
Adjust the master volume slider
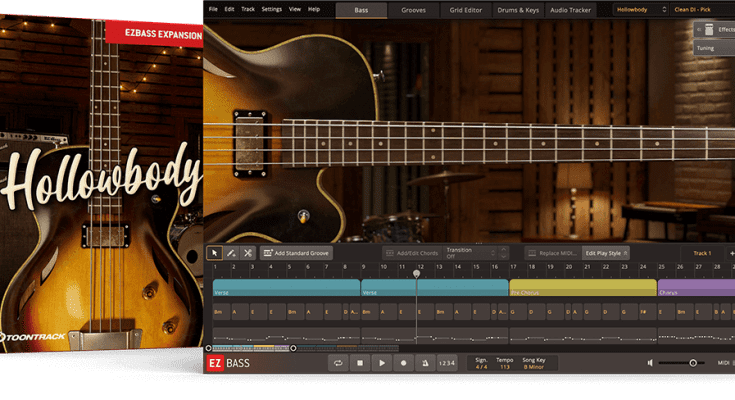pyautogui.click(x=690, y=363)
